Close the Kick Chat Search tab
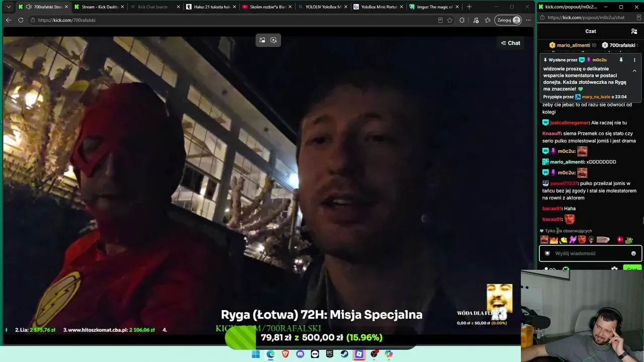This screenshot has width=644, height=362. [178, 7]
